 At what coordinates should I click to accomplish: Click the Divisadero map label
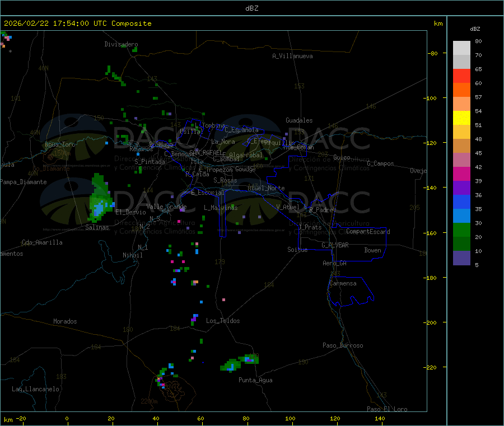(121, 44)
